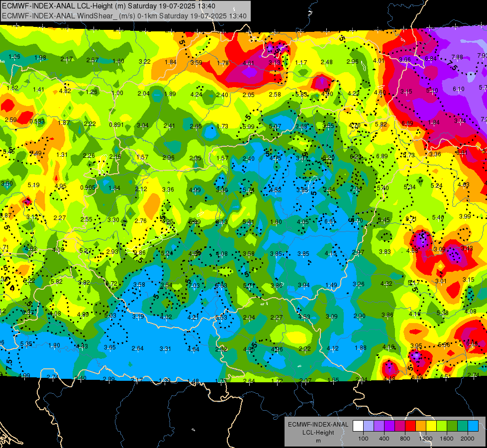The height and width of the screenshot is (448, 487).
Task: Click the wind shear value 0.905
Action: pos(88,188)
